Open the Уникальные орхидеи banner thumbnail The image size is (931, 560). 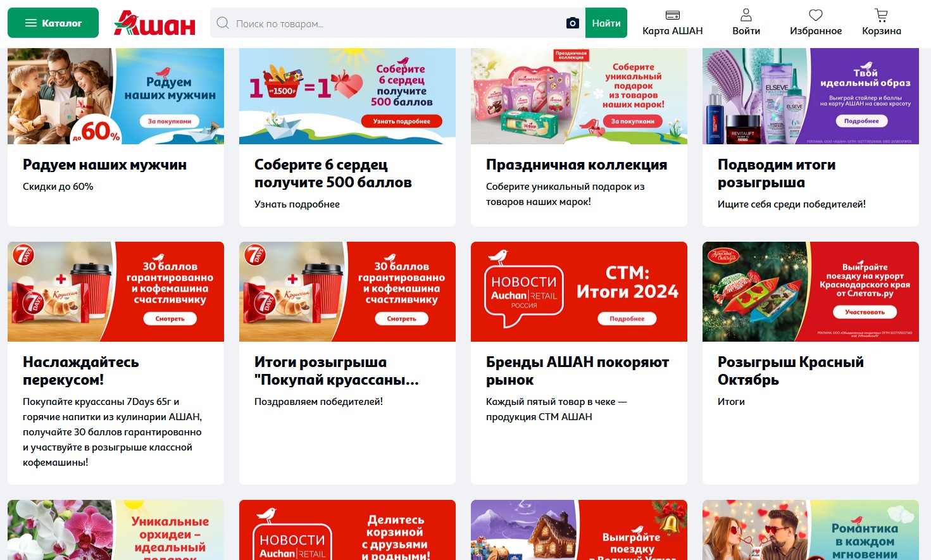[116, 530]
